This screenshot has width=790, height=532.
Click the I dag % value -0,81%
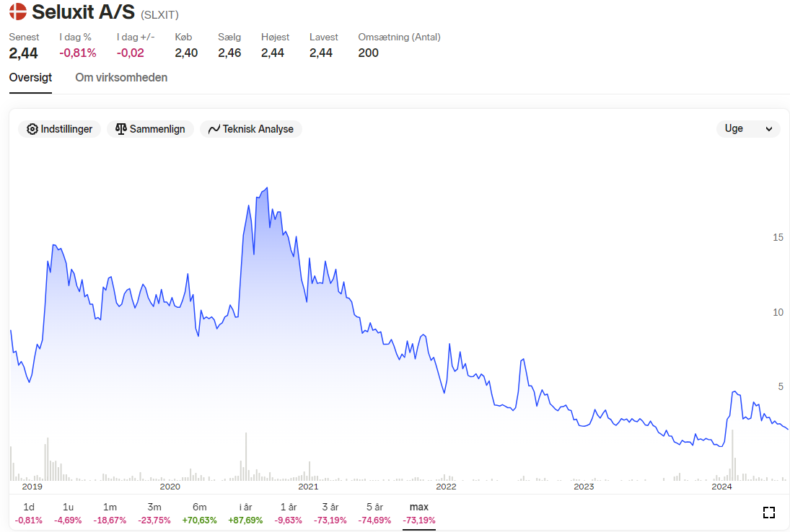(78, 53)
